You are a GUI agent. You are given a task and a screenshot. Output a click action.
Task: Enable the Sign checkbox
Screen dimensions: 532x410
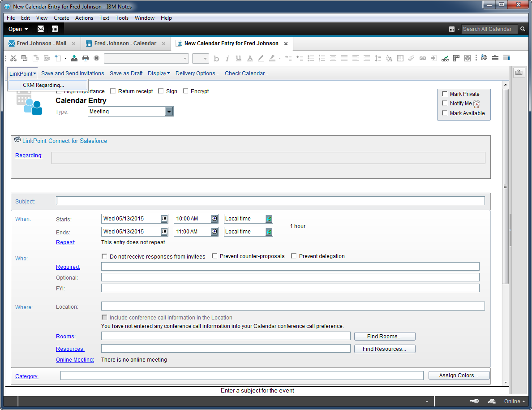tap(161, 91)
